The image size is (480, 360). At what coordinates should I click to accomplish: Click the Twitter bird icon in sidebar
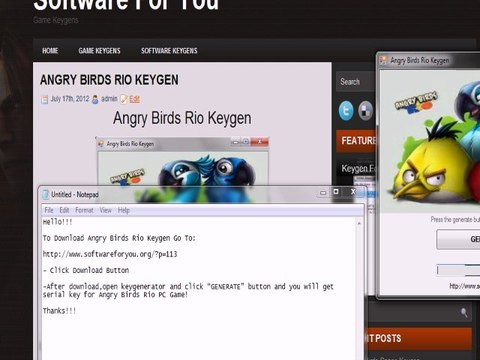(x=346, y=110)
